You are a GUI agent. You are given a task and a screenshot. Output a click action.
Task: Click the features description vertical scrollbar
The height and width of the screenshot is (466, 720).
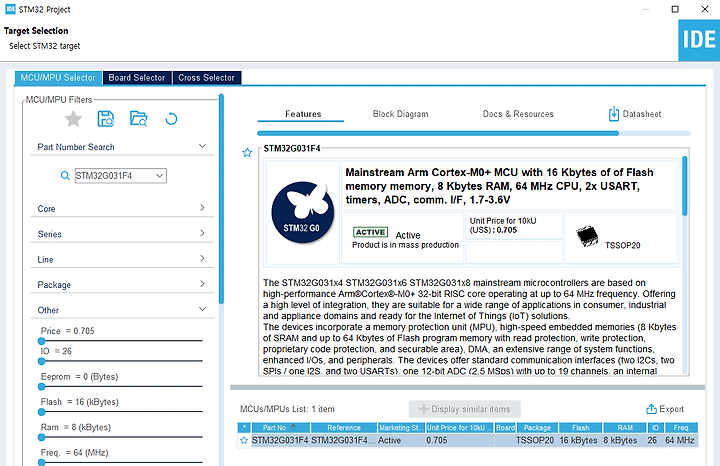click(x=685, y=185)
